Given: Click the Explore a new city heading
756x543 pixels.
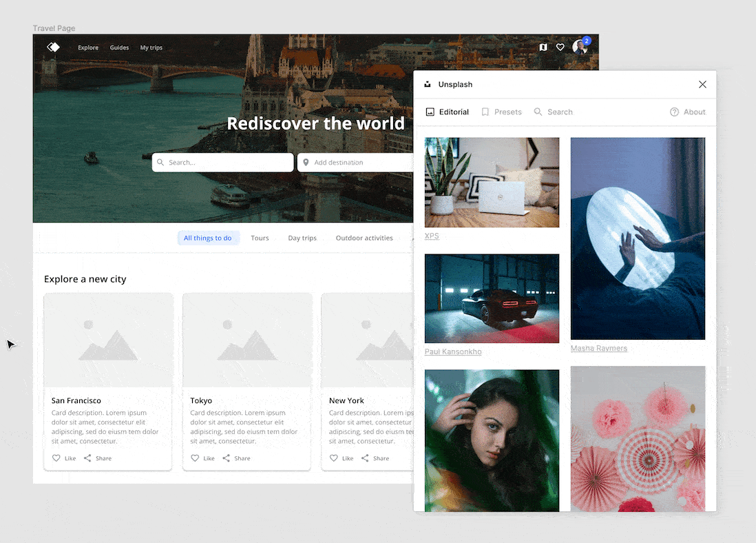Looking at the screenshot, I should (x=85, y=279).
